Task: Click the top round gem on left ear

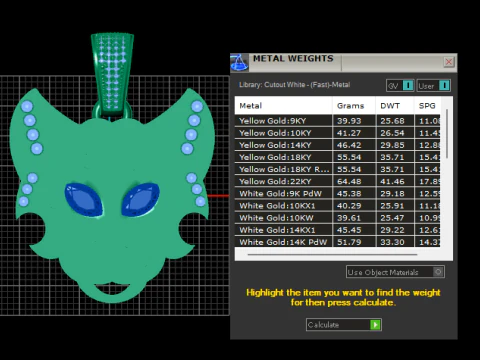Action: tap(27, 107)
